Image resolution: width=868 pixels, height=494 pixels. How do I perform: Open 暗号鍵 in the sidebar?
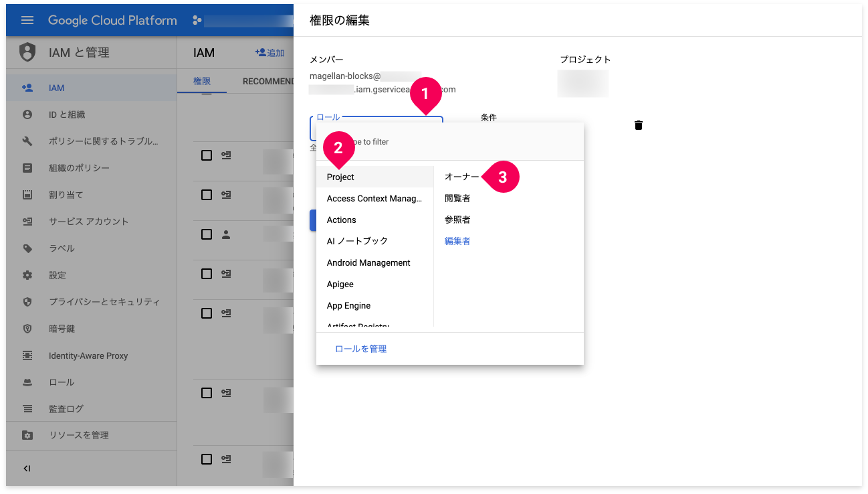[x=92, y=329]
